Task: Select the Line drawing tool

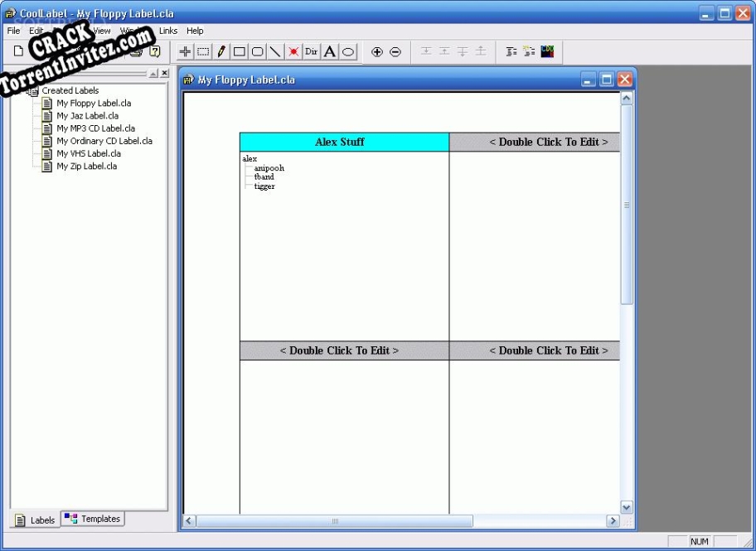Action: point(274,51)
